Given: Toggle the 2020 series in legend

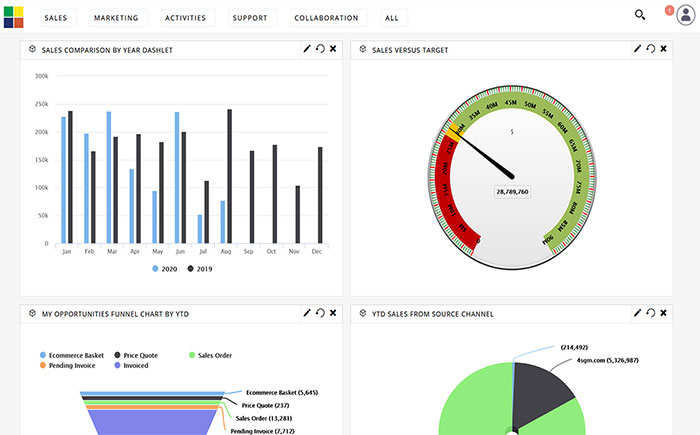Looking at the screenshot, I should coord(165,269).
